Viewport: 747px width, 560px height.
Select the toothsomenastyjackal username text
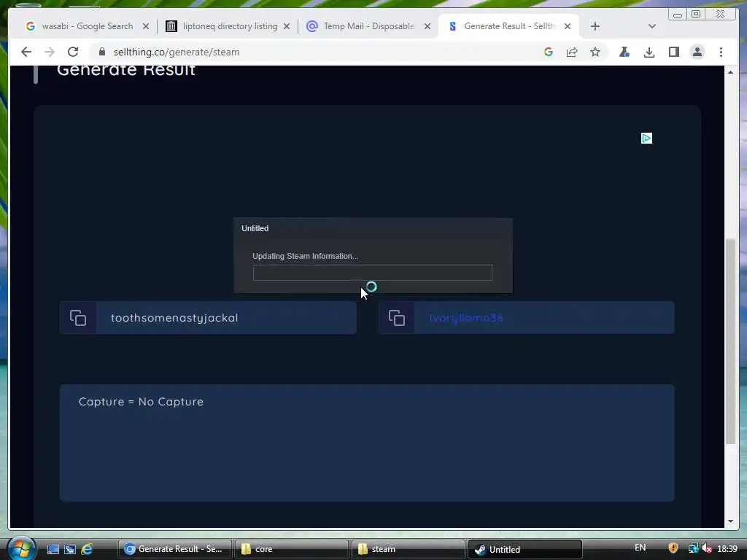pos(174,318)
